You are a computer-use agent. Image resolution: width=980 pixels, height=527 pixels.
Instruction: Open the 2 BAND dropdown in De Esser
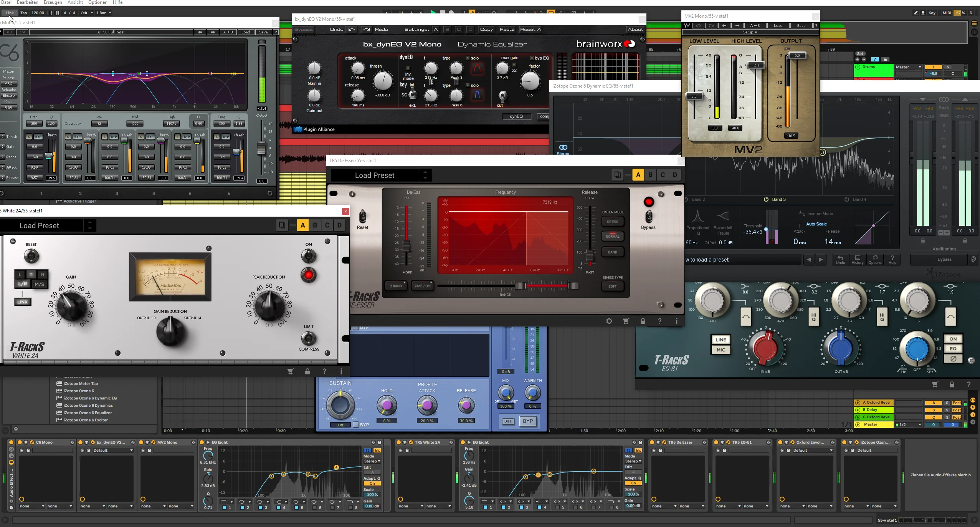coord(396,286)
